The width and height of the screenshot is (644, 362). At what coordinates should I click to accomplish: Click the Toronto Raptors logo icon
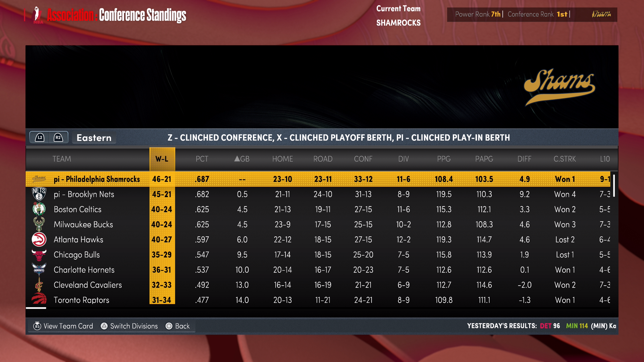(39, 299)
